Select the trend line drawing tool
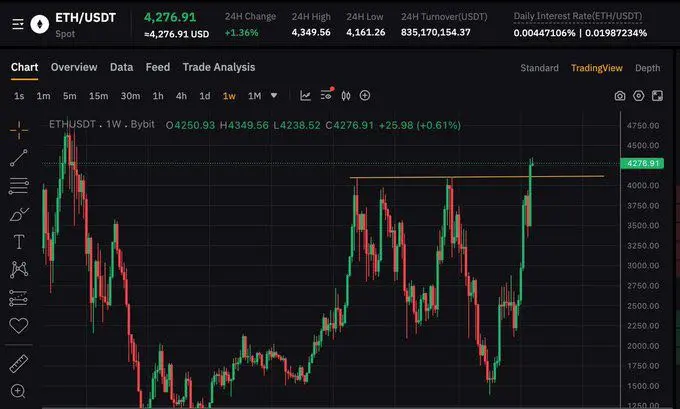Viewport: 680px width, 409px height. tap(19, 158)
